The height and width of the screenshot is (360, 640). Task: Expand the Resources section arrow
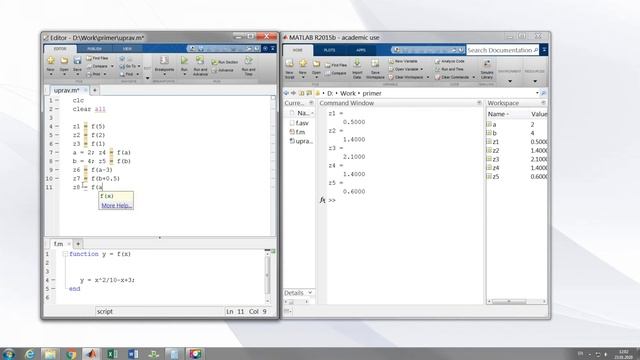click(x=535, y=81)
